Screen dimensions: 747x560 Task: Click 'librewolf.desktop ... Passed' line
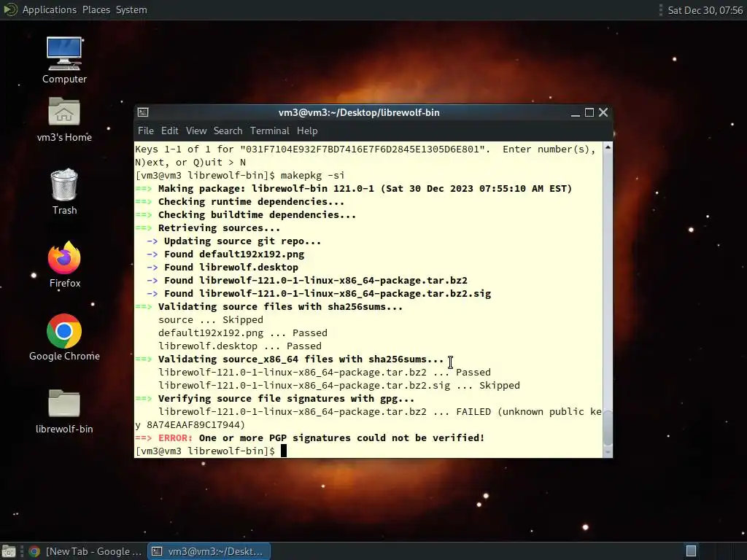(x=239, y=346)
